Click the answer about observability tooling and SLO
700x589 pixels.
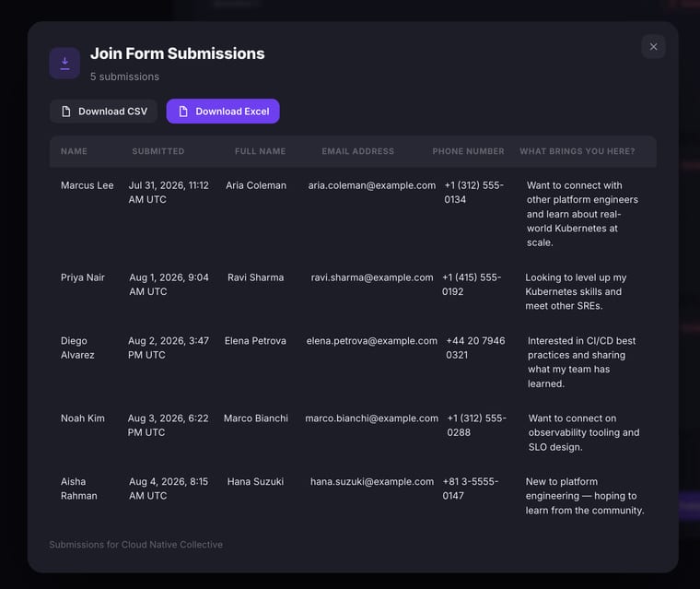pos(583,432)
